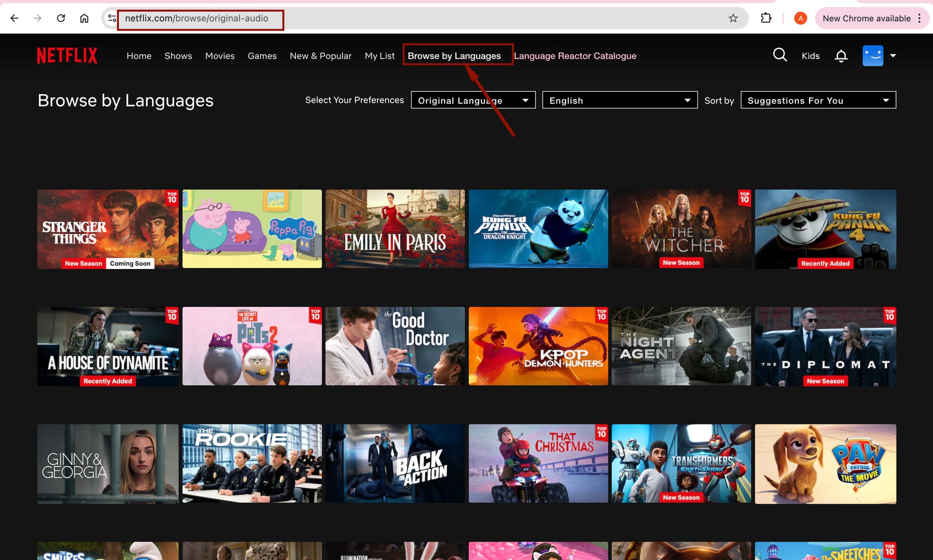
Task: Open the New & Popular menu item
Action: coord(320,56)
